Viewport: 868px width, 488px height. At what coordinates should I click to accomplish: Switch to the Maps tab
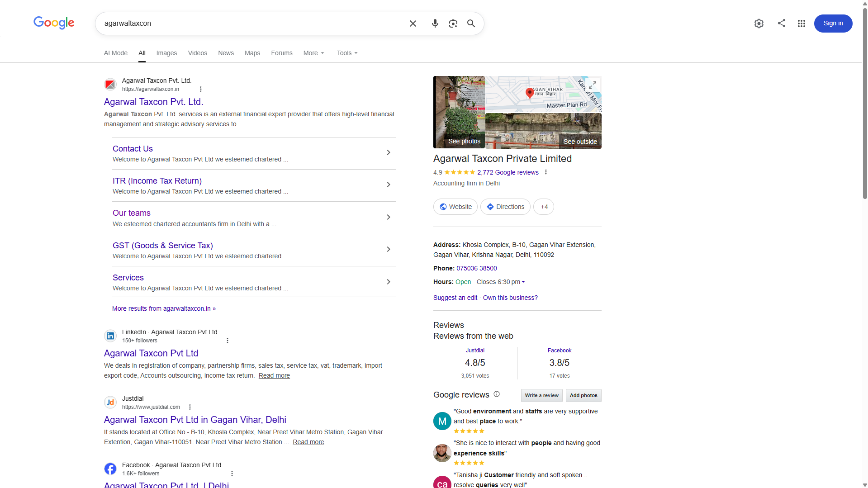point(252,53)
